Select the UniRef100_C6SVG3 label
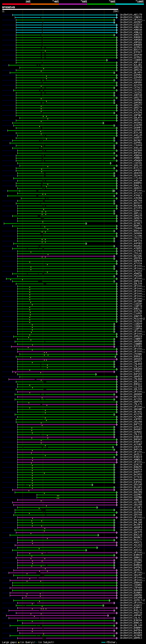 131,80
